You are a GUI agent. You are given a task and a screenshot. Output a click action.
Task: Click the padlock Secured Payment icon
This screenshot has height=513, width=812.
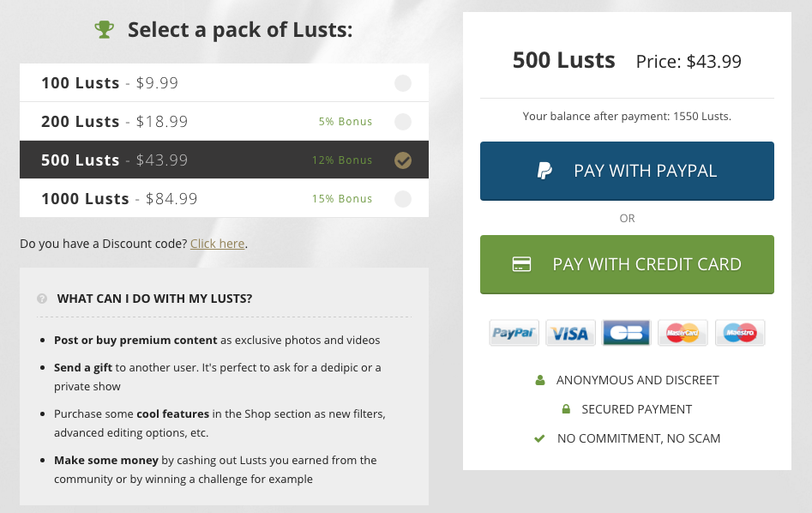[x=566, y=409]
